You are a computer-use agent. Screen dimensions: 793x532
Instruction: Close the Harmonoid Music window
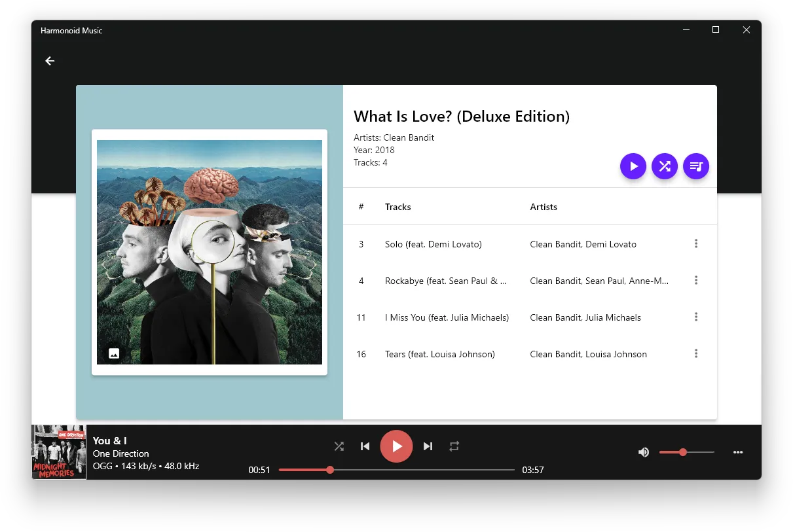746,30
